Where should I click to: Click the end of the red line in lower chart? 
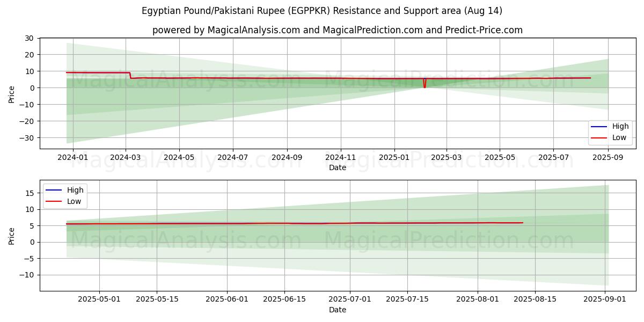pos(523,223)
